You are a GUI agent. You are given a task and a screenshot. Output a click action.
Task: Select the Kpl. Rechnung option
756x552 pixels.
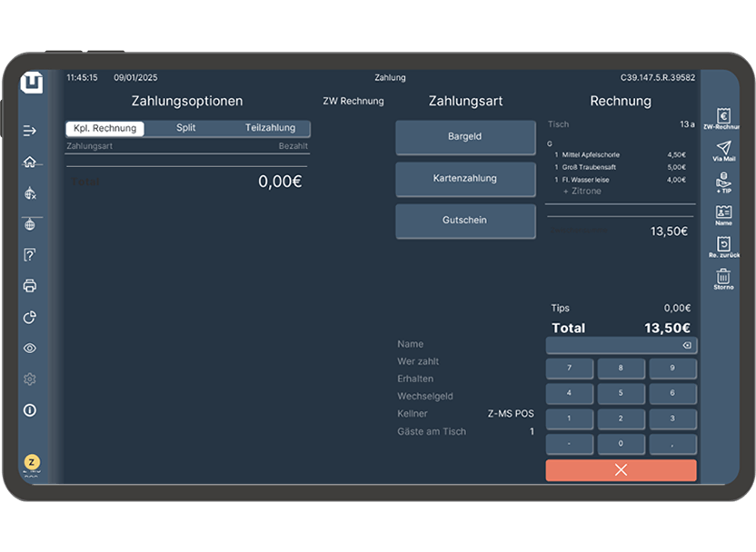104,128
